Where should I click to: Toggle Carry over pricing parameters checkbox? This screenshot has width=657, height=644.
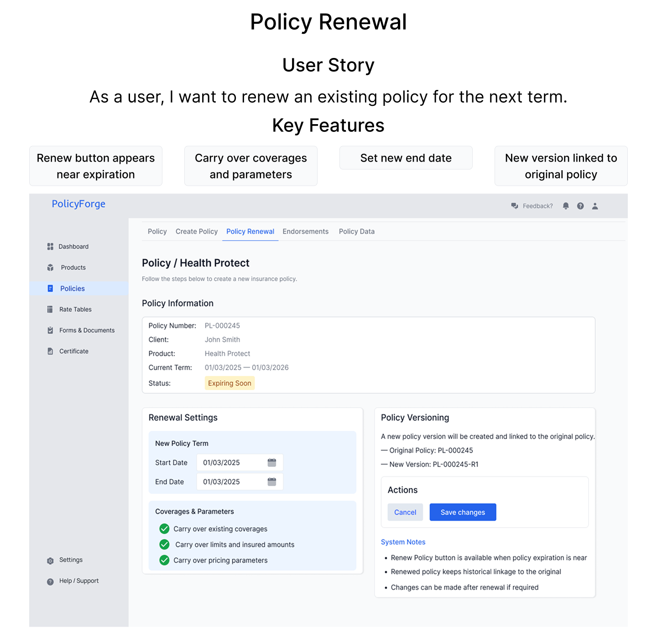164,560
